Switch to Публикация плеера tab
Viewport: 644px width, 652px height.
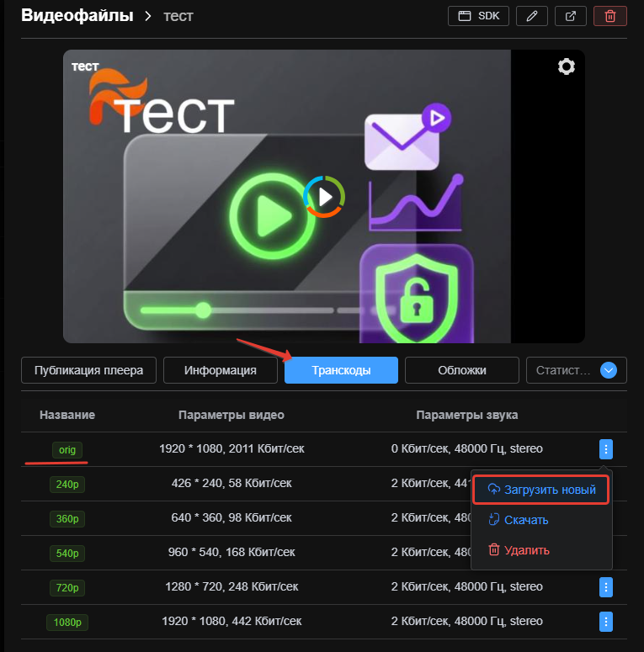(88, 370)
